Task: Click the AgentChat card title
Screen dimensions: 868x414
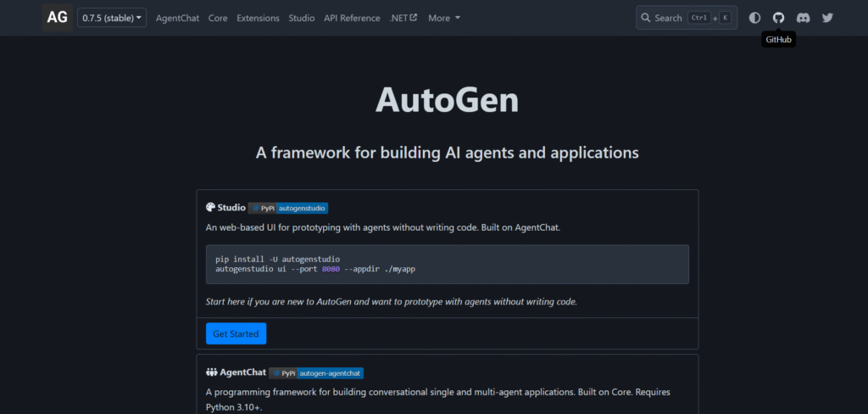Action: tap(243, 372)
